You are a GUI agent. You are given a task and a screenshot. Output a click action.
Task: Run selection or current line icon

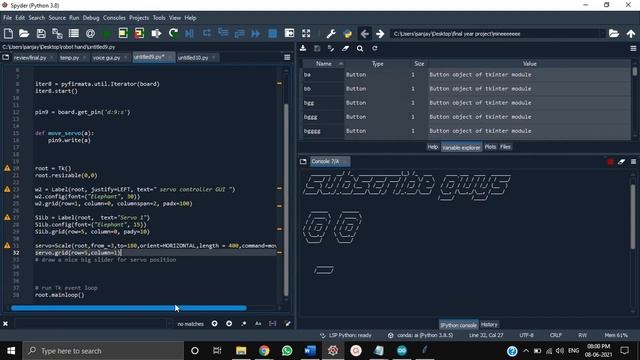point(156,33)
